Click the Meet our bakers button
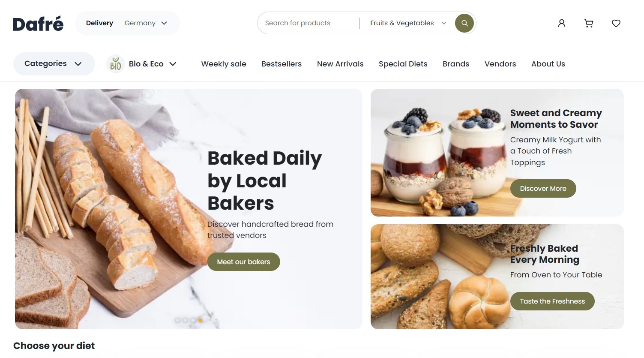This screenshot has width=644, height=358. tap(243, 262)
